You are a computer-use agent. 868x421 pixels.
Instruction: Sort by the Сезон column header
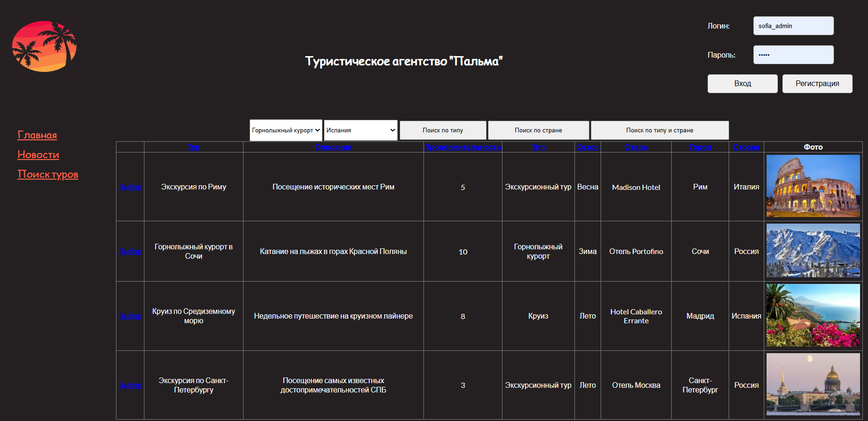(588, 147)
